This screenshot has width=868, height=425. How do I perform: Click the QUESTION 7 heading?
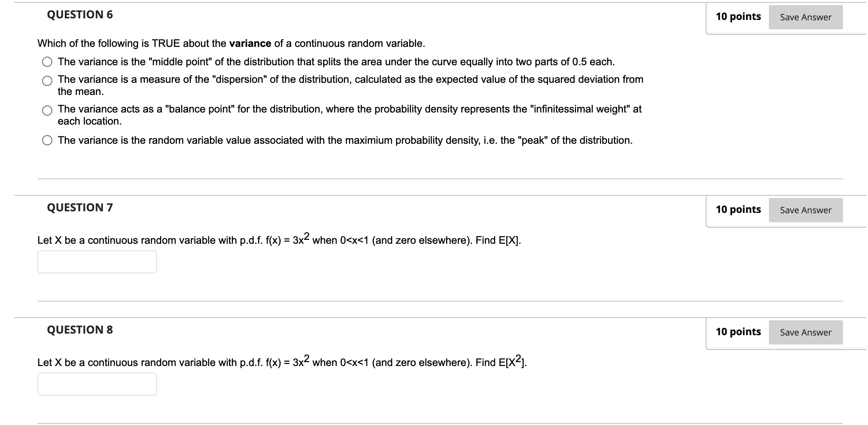(x=79, y=207)
